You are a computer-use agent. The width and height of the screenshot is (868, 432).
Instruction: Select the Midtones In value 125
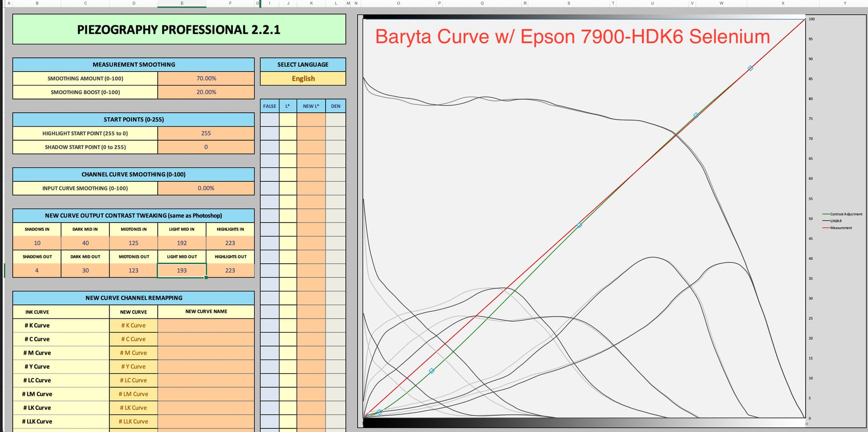133,243
